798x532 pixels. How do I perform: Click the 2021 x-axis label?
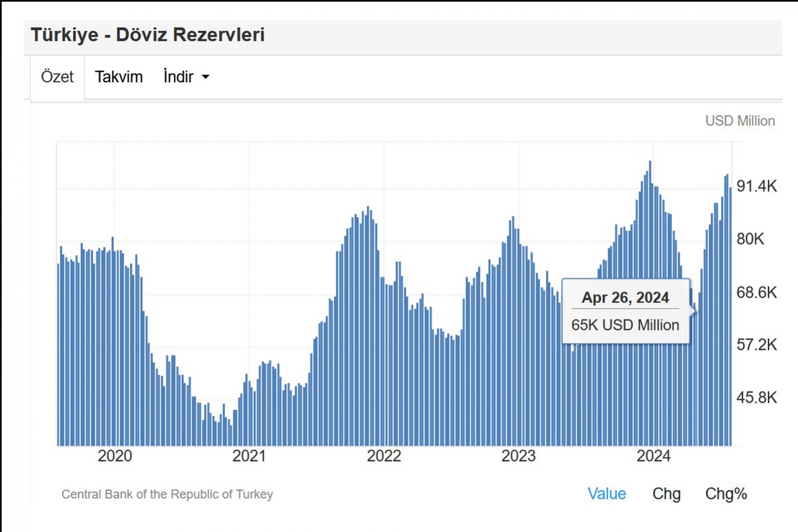(249, 456)
